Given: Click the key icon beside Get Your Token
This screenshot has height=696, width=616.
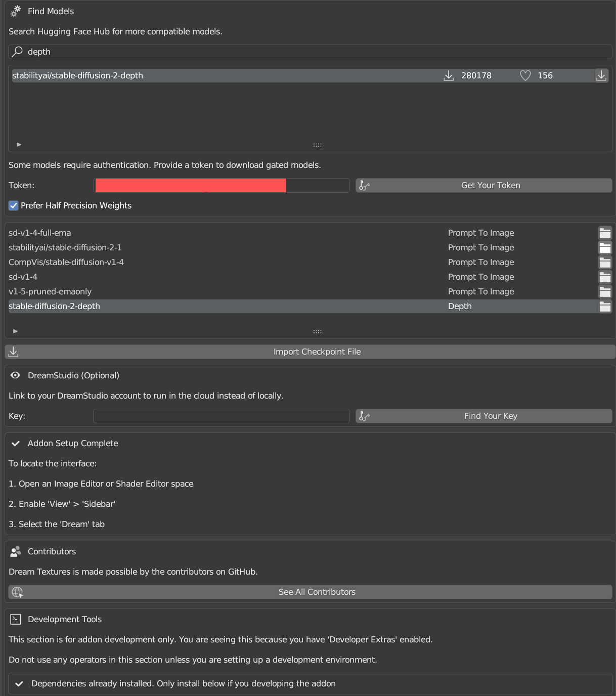Looking at the screenshot, I should pyautogui.click(x=364, y=185).
